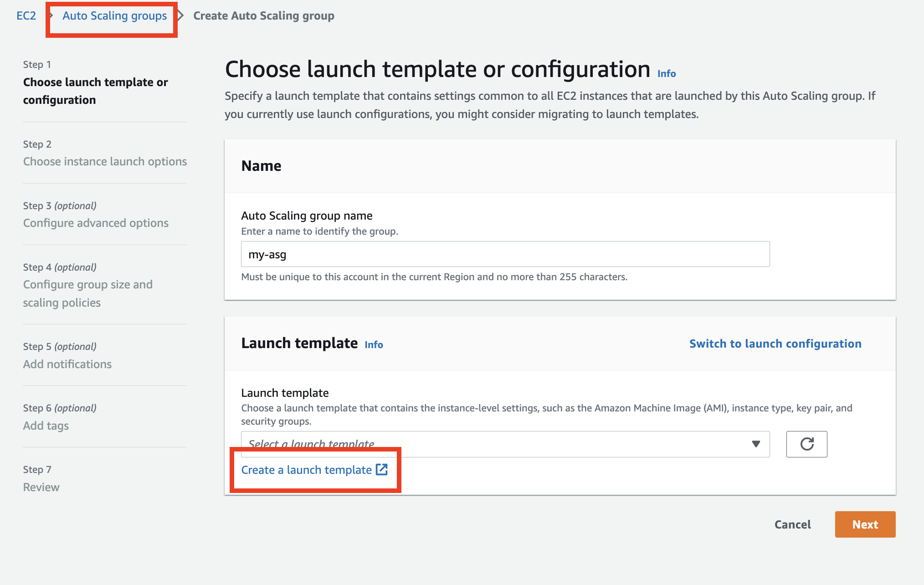Open external link icon beside Create a launch template
The image size is (924, 585).
382,470
